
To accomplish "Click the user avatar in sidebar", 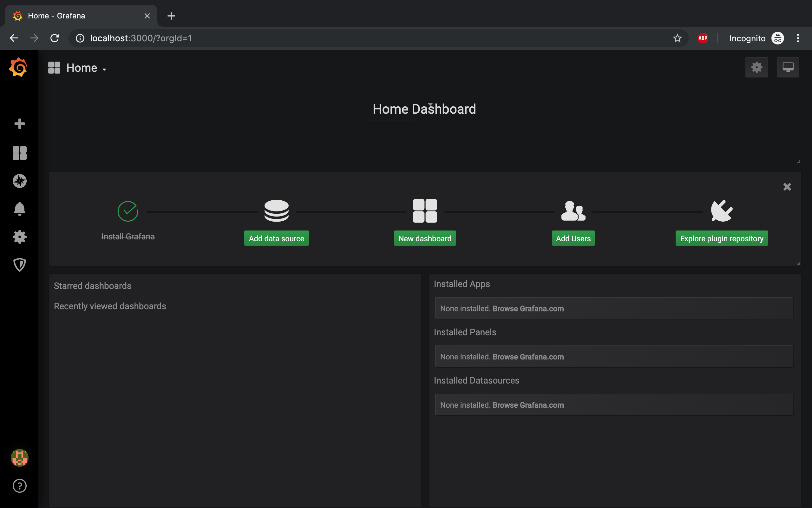I will [19, 458].
